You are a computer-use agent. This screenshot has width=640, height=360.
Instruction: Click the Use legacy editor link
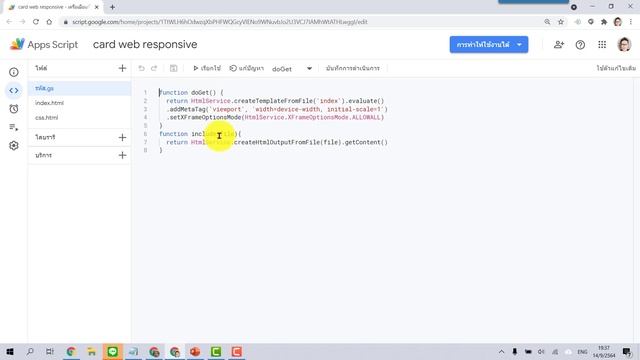[616, 68]
